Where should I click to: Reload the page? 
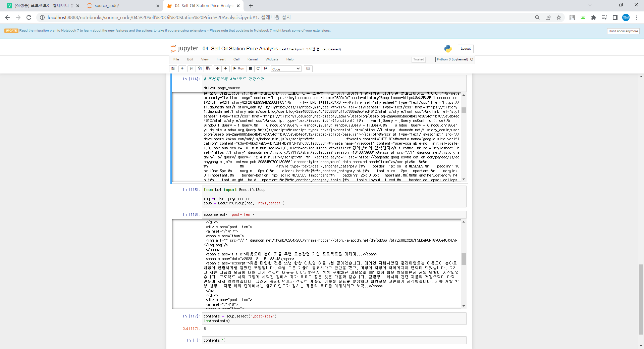click(x=29, y=17)
